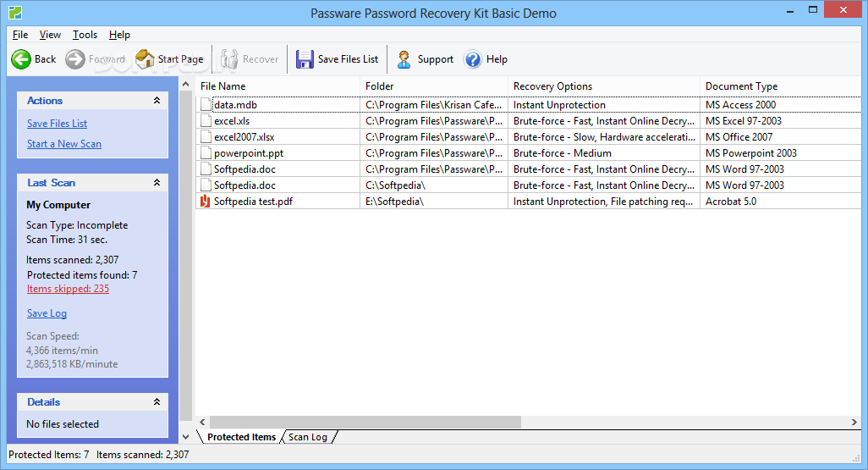The width and height of the screenshot is (868, 470).
Task: Click the horizontal scrollbar thumb of file list
Action: pyautogui.click(x=365, y=423)
